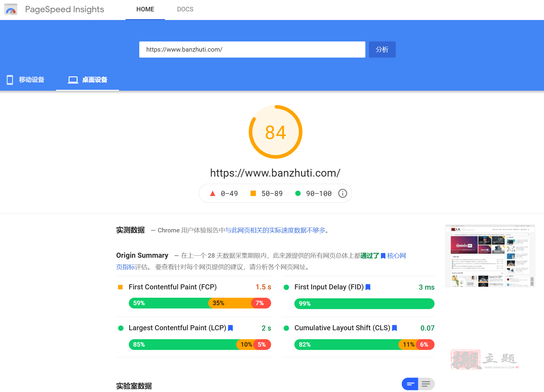
Task: Click the 84 performance score gauge
Action: [x=276, y=132]
